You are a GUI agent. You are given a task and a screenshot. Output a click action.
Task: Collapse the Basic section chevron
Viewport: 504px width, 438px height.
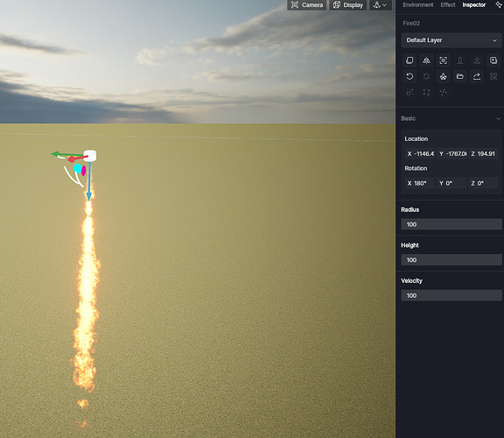[498, 118]
